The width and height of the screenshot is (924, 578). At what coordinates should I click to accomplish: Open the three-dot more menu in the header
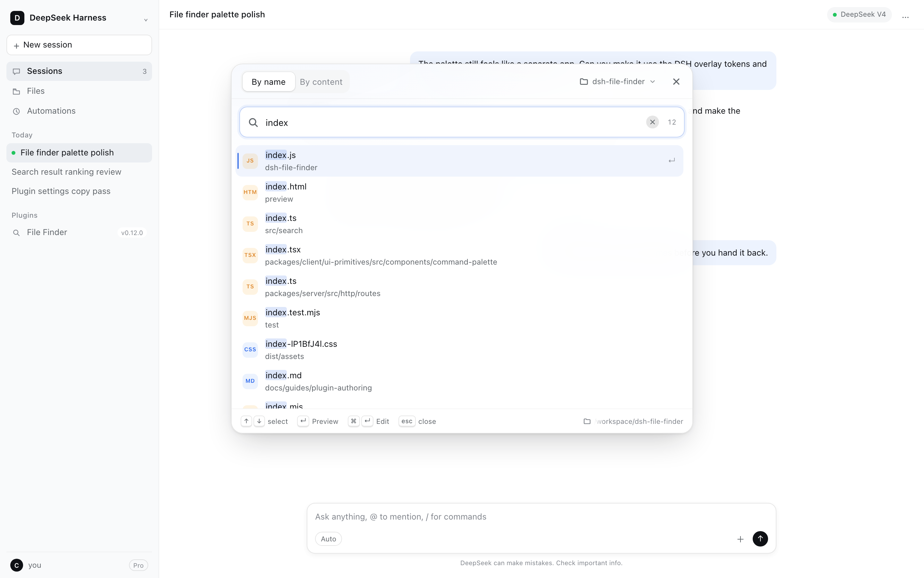[x=905, y=17]
